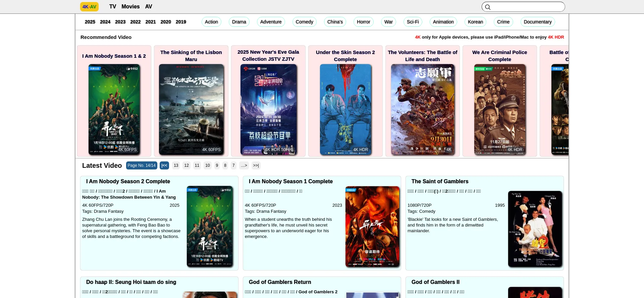This screenshot has height=298, width=644.
Task: Select the Horror genre tag
Action: tap(363, 22)
